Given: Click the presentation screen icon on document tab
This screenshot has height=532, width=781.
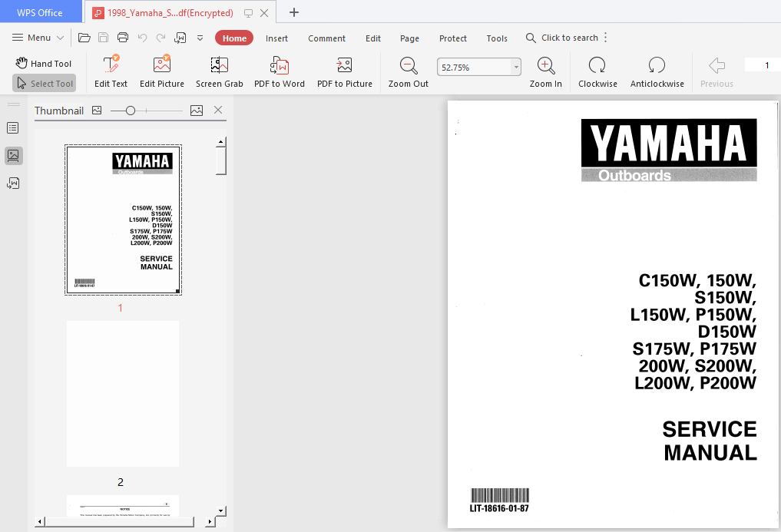Looking at the screenshot, I should point(248,13).
